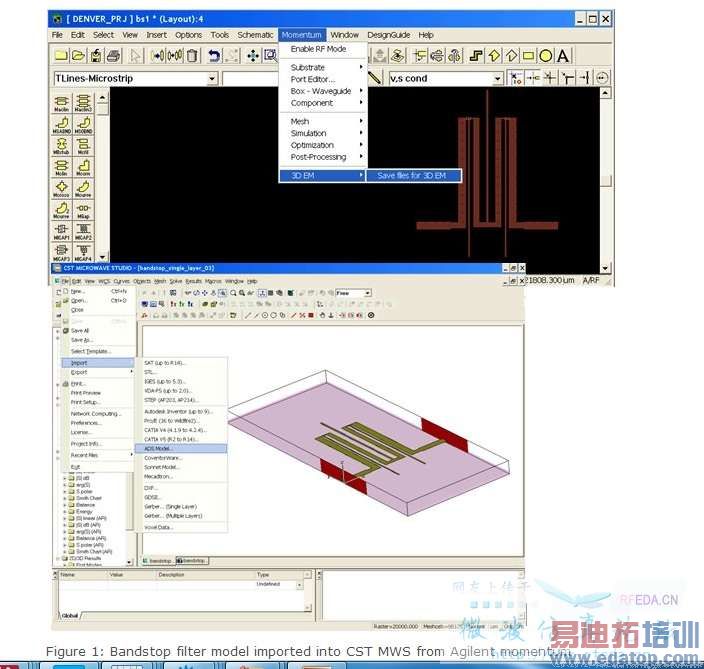Open the Undefined type dropdown in parameter list
Viewport: 704px width, 669px height.
click(x=299, y=585)
